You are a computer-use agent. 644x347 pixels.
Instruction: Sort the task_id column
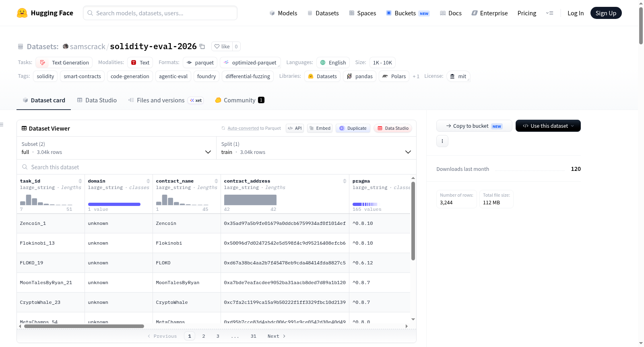[x=80, y=181]
